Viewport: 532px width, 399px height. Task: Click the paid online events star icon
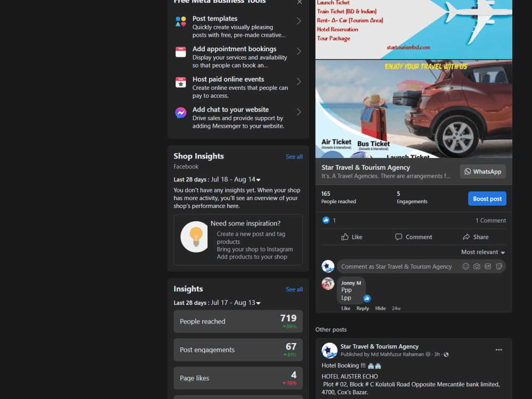point(180,82)
